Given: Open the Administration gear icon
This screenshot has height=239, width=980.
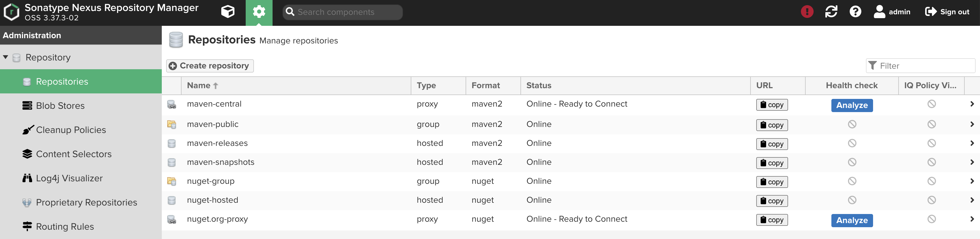Looking at the screenshot, I should click(x=259, y=12).
